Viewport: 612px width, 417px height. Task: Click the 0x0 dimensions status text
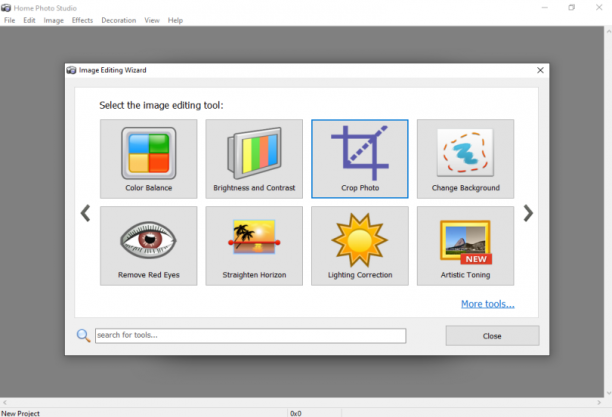[x=296, y=413]
